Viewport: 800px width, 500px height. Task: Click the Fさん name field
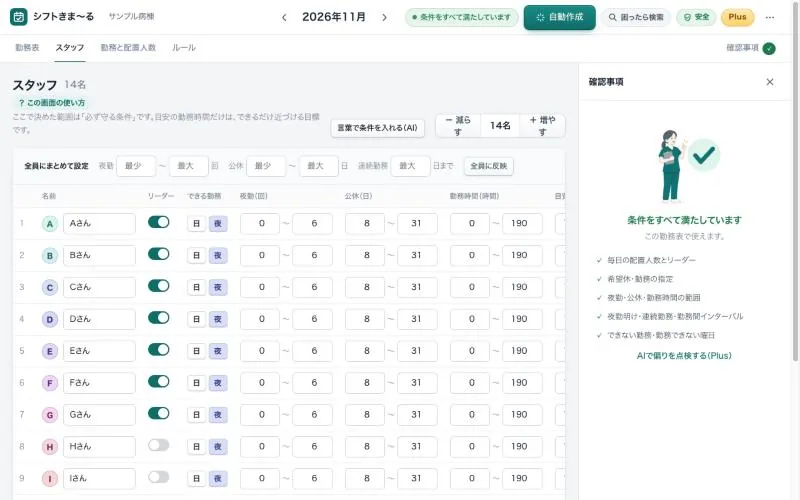point(99,383)
